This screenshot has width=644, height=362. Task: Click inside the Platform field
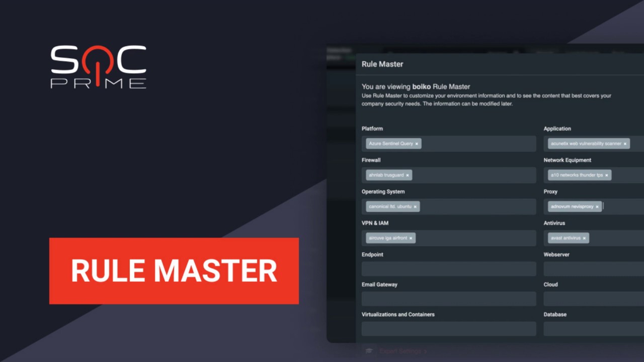click(x=449, y=144)
